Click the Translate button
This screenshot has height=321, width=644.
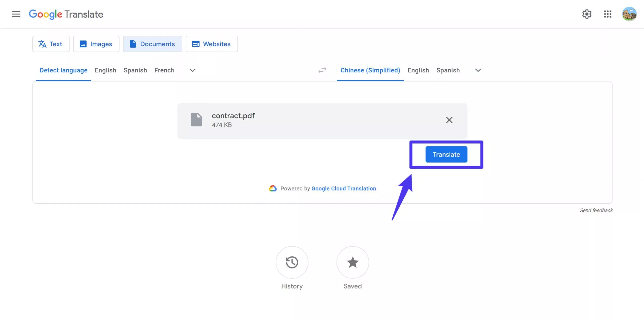pos(447,154)
